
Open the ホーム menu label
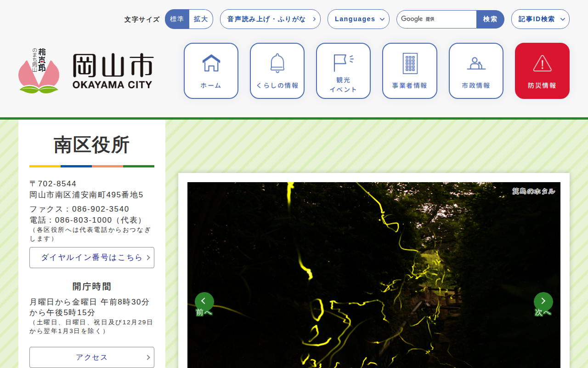(x=211, y=86)
